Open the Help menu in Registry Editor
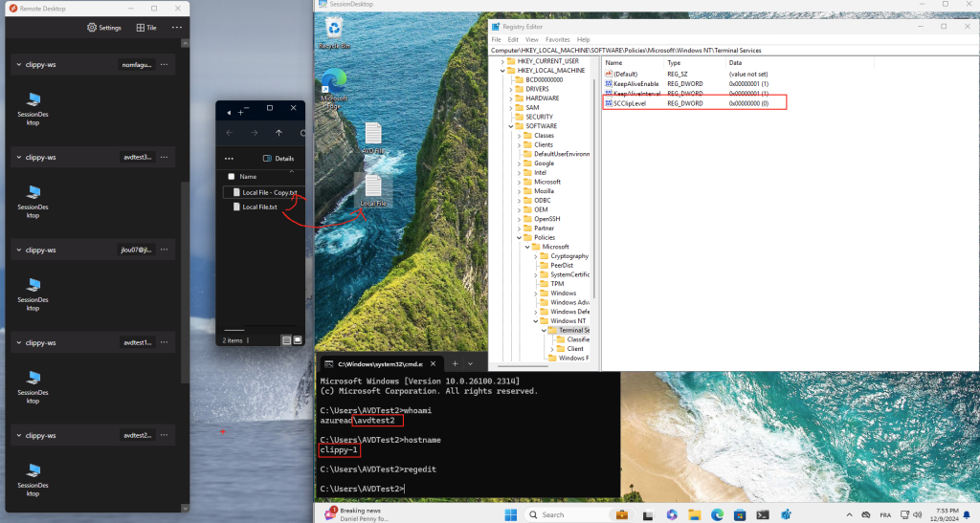980x523 pixels. [583, 39]
